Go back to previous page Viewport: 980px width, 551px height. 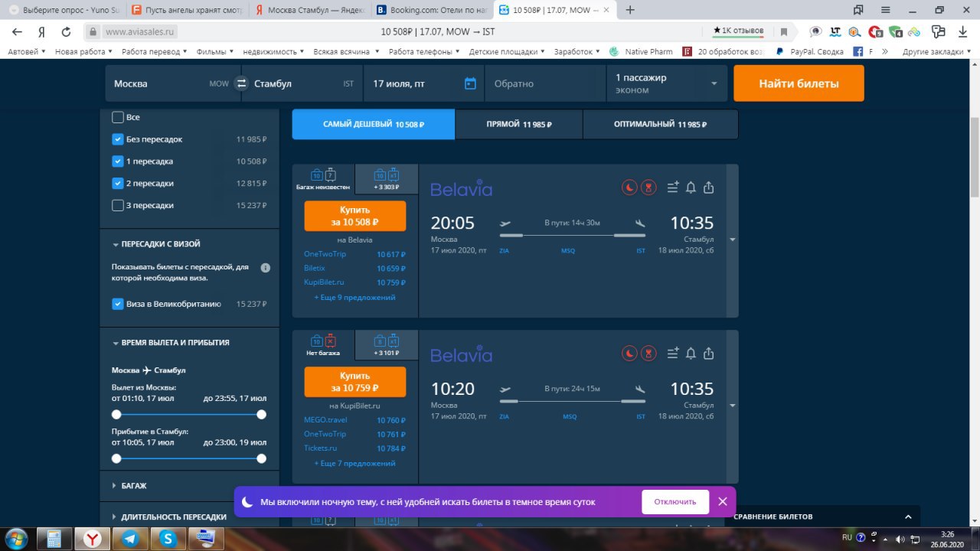[17, 31]
